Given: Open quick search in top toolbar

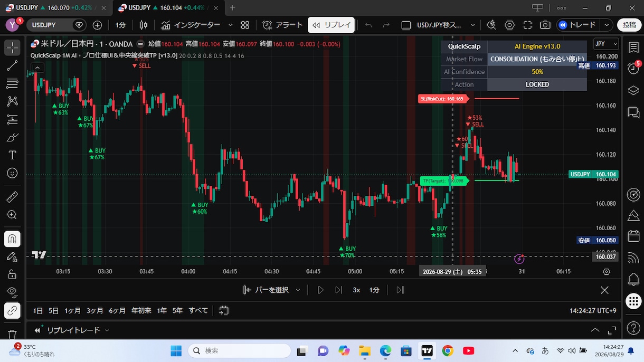Looking at the screenshot, I should (x=491, y=25).
